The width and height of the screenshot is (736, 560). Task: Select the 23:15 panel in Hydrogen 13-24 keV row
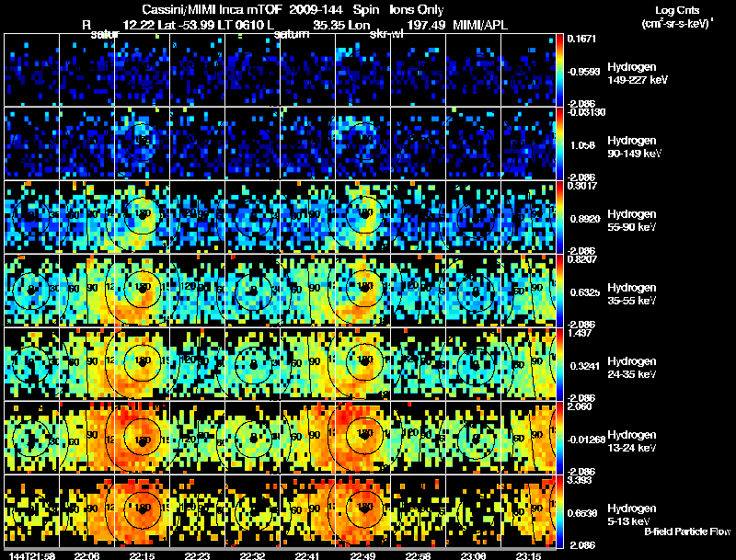pyautogui.click(x=528, y=438)
